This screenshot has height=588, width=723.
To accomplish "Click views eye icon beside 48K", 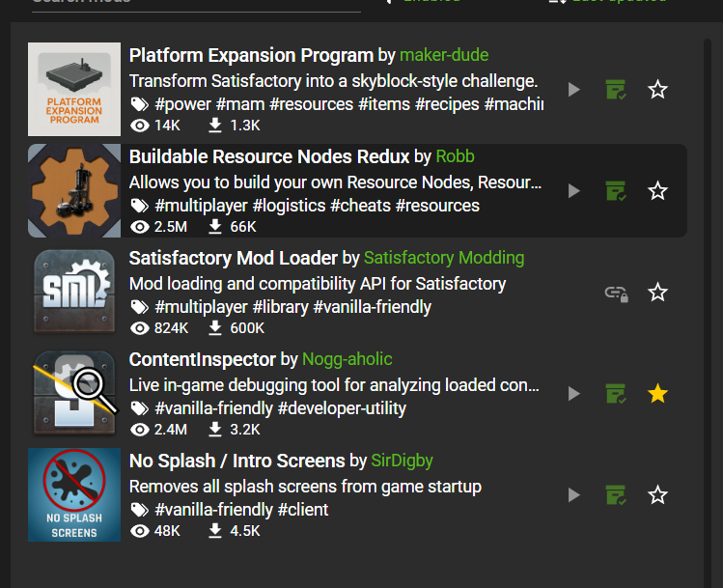I will (140, 531).
